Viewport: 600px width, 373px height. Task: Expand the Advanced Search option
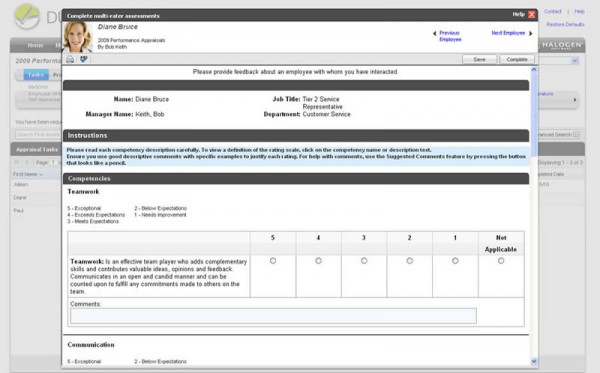576,135
